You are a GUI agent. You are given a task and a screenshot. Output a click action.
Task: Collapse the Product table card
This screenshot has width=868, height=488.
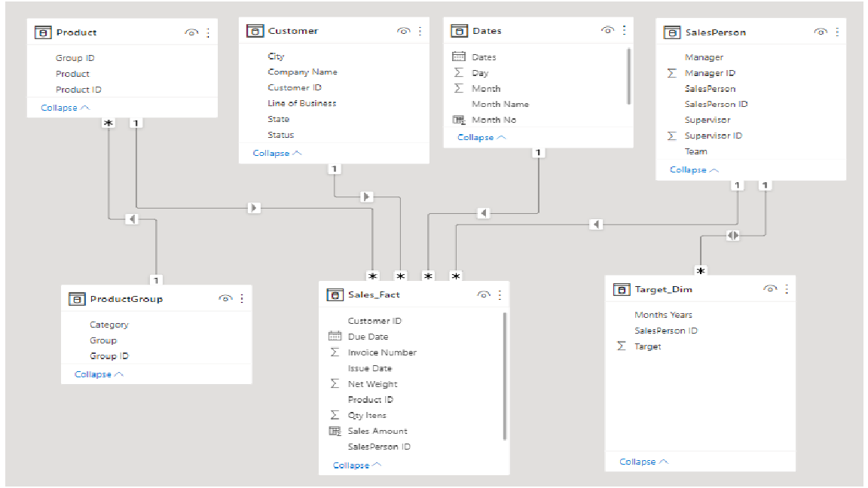click(x=66, y=108)
